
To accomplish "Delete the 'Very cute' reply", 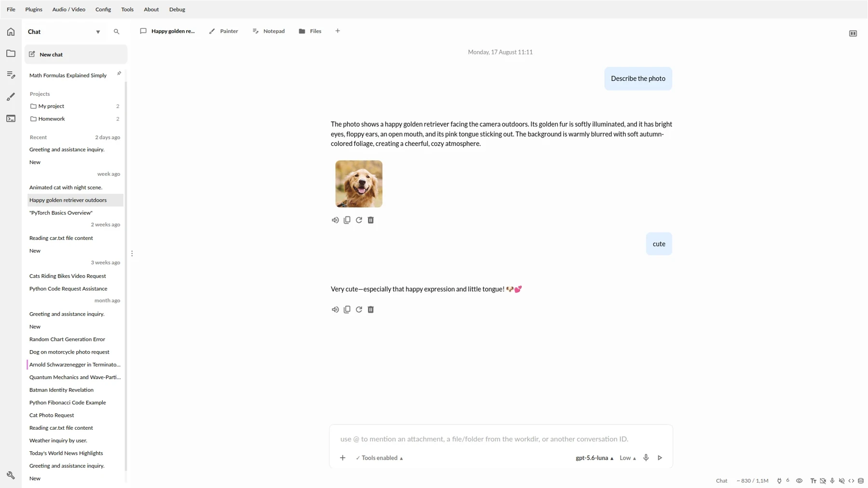I will point(371,310).
